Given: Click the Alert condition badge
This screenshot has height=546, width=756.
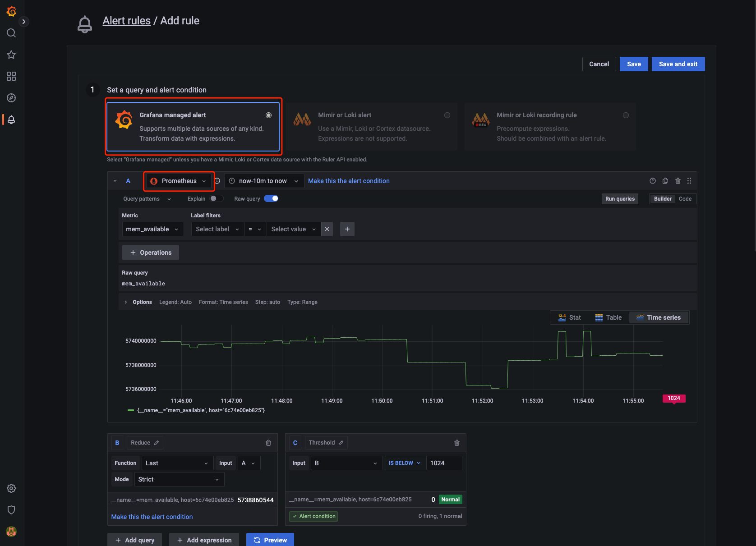Looking at the screenshot, I should [313, 516].
